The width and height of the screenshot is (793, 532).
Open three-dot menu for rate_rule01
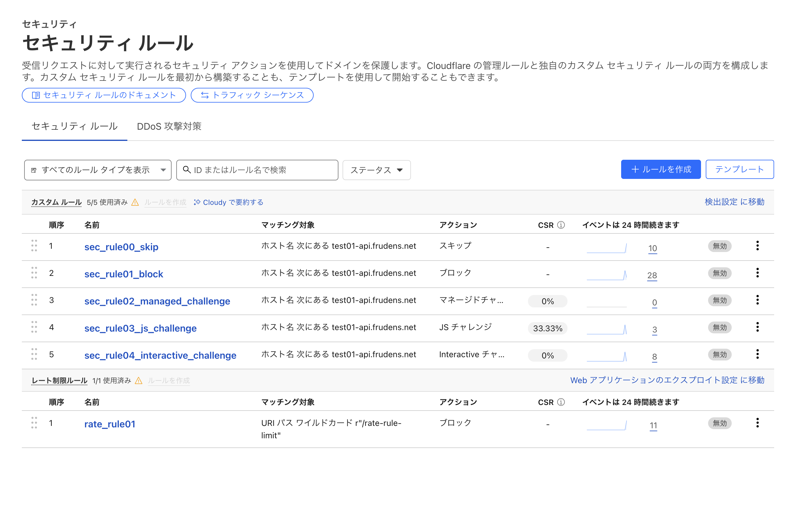click(757, 423)
